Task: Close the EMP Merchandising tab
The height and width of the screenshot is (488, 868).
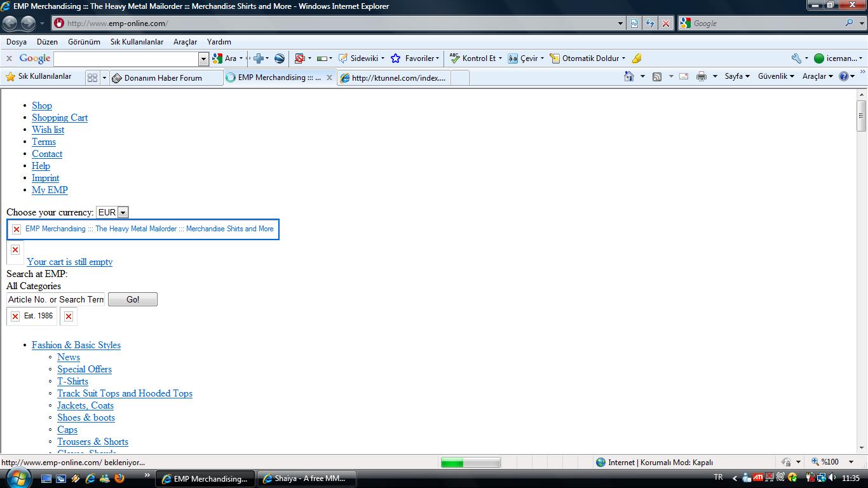Action: coord(329,78)
